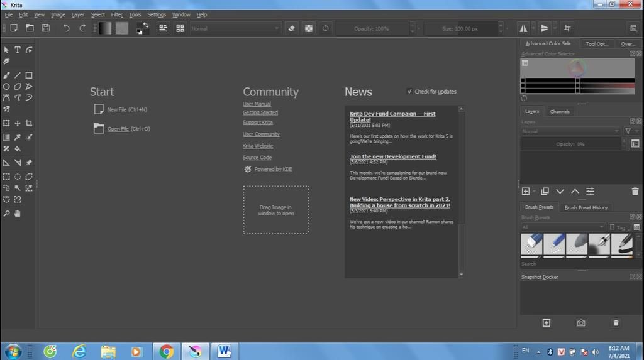Screen dimensions: 644x360
Task: Open the brush presets chooser grid icon
Action: pos(180,28)
